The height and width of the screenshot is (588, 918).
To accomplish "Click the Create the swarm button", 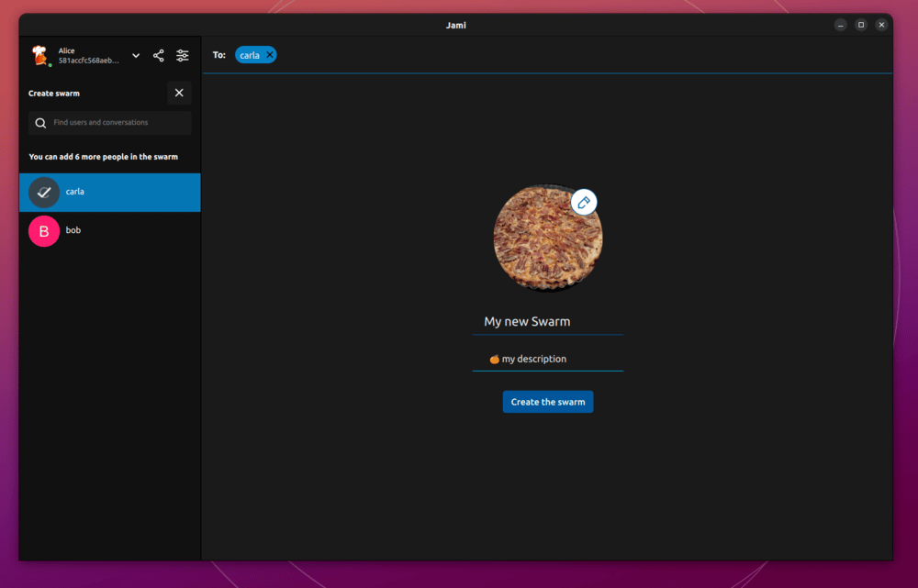I will tap(548, 402).
